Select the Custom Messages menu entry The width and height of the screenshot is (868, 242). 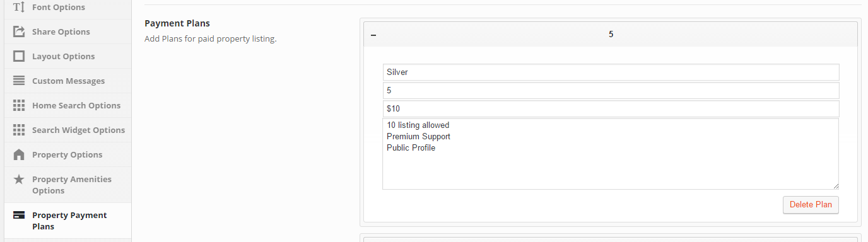click(x=67, y=81)
